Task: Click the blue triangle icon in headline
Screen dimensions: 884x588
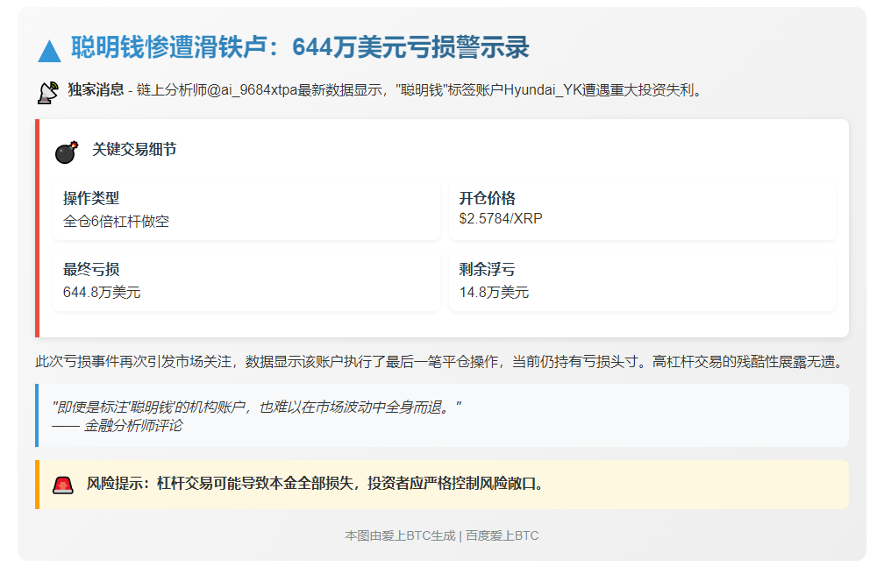Action: point(49,51)
